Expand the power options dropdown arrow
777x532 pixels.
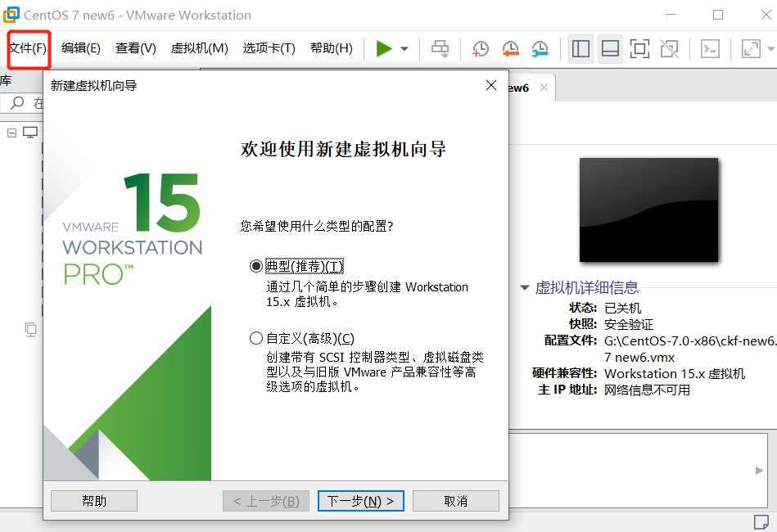click(404, 48)
